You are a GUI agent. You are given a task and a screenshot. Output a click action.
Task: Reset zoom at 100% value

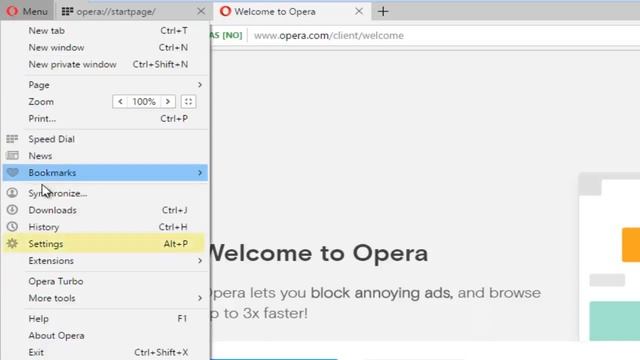(144, 102)
